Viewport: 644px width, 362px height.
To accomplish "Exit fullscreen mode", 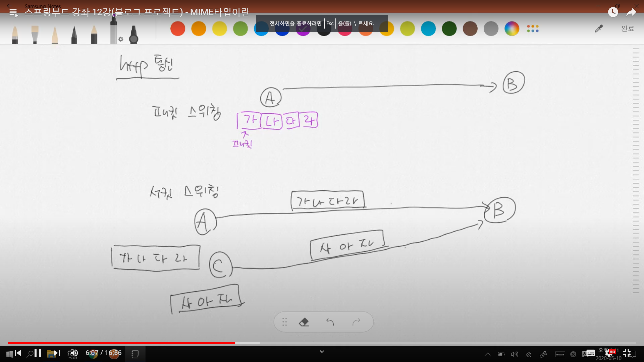I will click(627, 353).
